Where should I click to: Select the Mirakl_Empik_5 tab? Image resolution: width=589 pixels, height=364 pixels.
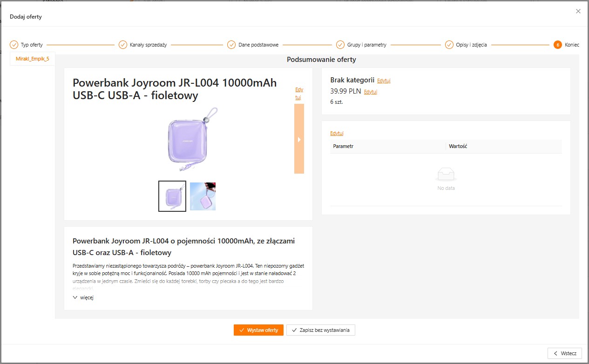[33, 59]
